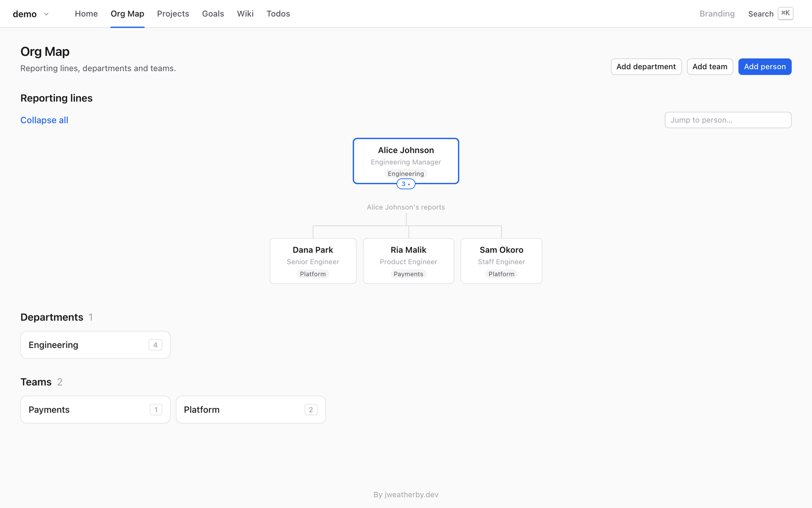812x508 pixels.
Task: Click the Engineering tag on Alice's card
Action: (x=406, y=174)
